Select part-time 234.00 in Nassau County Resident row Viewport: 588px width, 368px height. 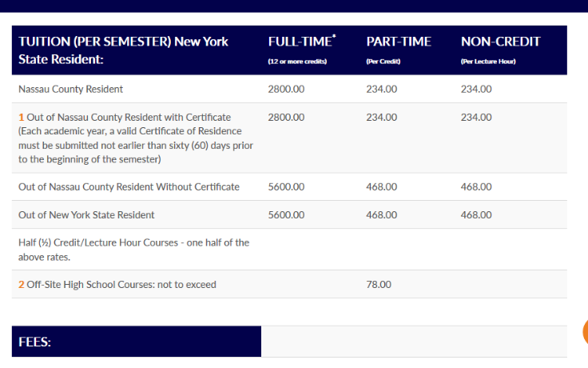coord(381,89)
